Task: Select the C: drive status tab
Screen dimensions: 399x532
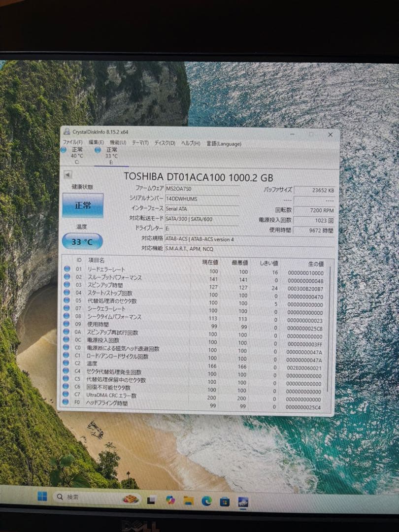Action: 76,155
